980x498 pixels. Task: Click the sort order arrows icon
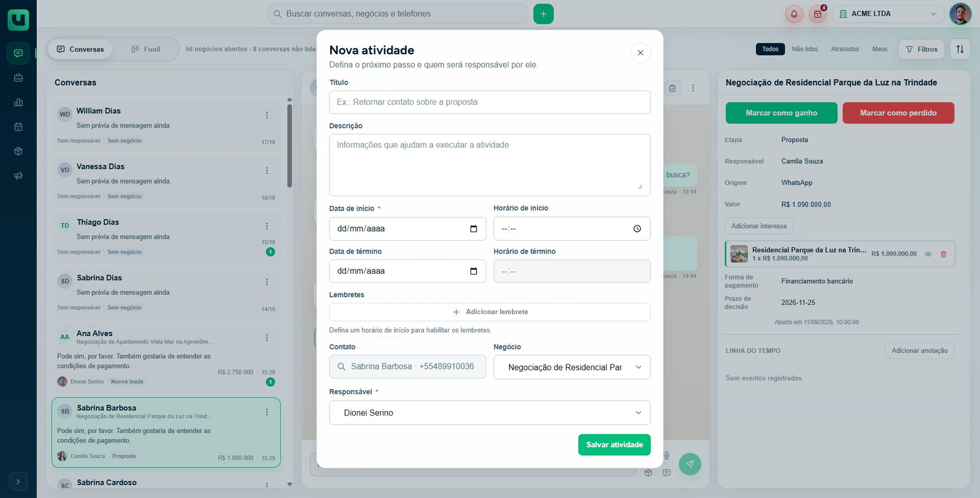[960, 49]
